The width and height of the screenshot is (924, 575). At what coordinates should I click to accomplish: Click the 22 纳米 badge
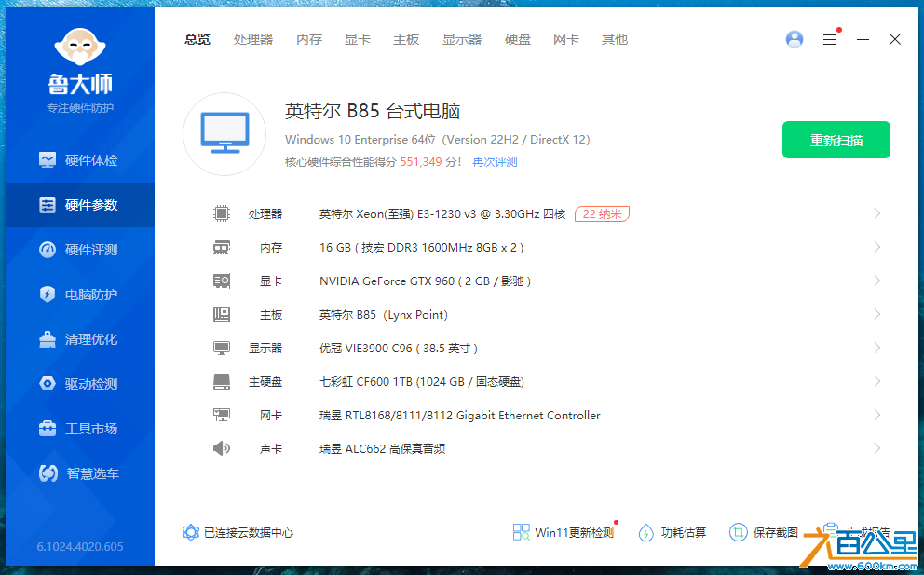(x=603, y=213)
